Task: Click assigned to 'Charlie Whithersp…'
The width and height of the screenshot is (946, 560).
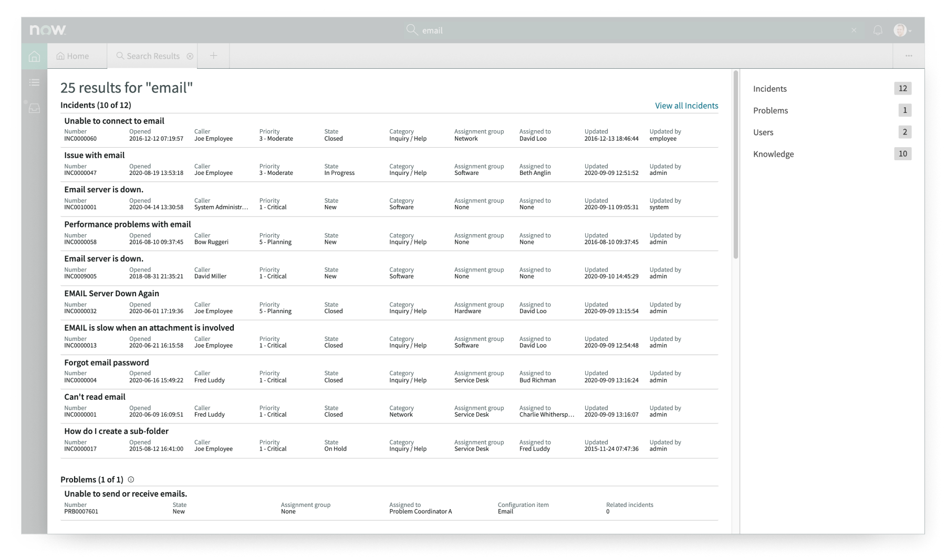Action: pyautogui.click(x=547, y=415)
